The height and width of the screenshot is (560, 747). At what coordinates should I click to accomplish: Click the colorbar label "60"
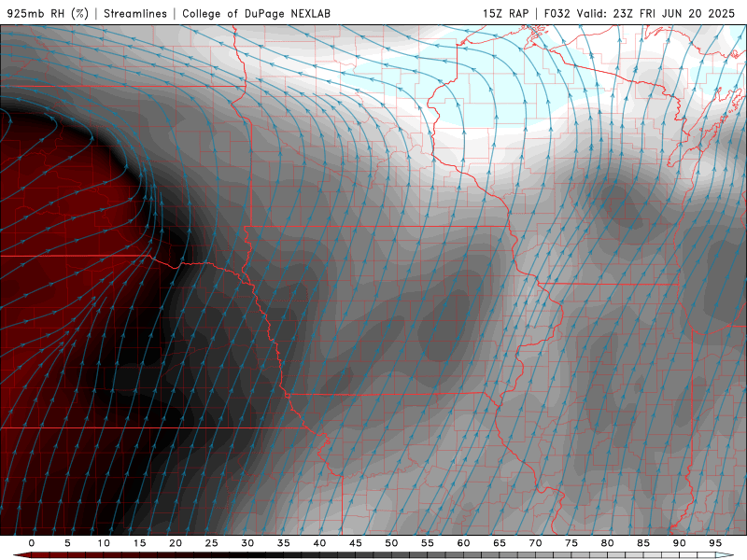(x=463, y=543)
